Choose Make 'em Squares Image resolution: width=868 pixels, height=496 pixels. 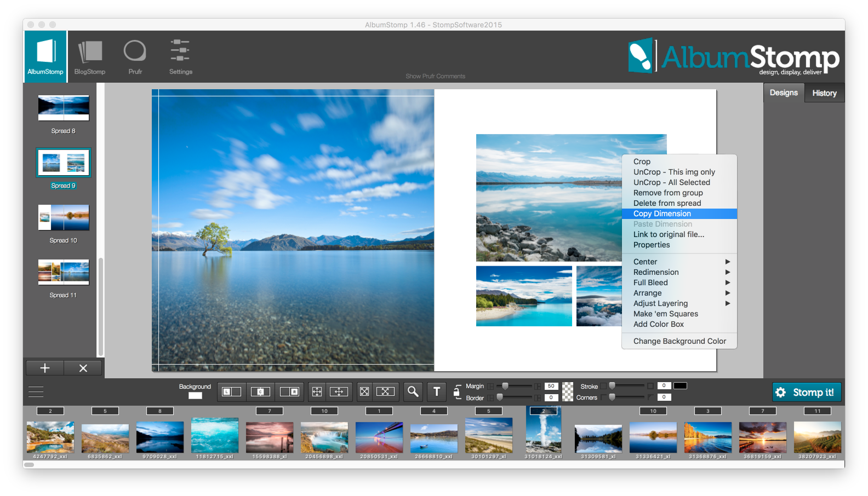click(679, 314)
